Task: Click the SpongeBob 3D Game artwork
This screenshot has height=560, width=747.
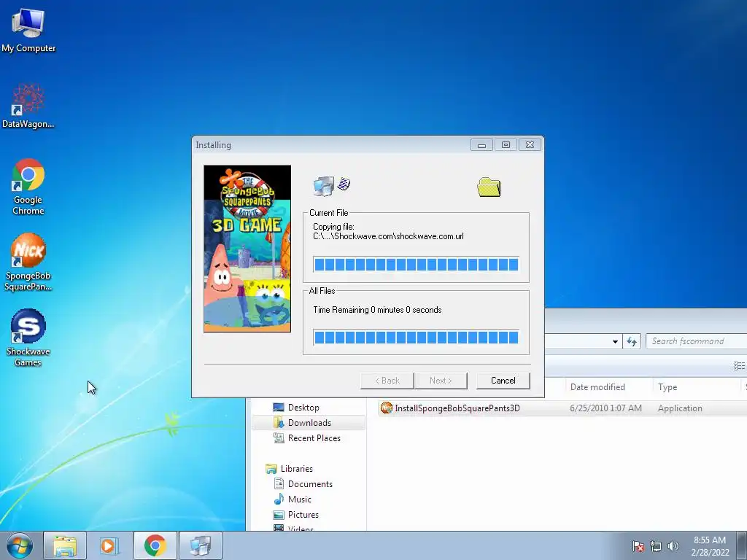Action: (247, 249)
